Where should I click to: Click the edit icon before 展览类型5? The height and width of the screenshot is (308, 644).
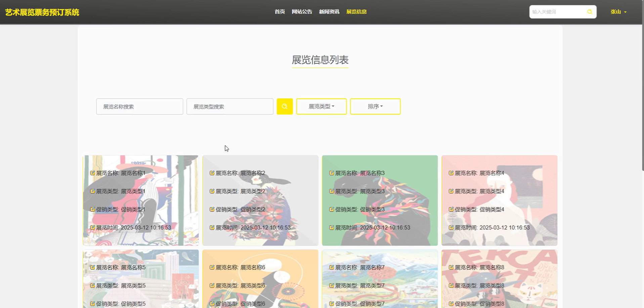click(92, 285)
